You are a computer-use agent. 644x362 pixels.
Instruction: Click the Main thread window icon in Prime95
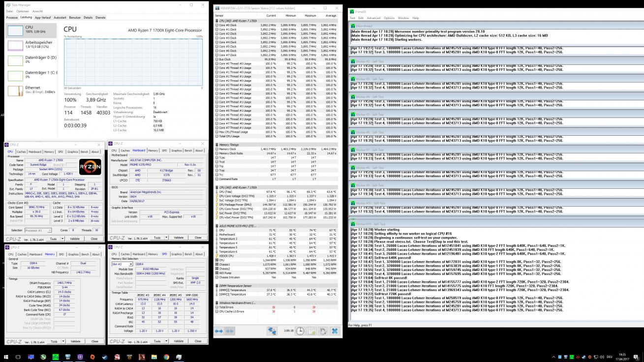click(353, 26)
